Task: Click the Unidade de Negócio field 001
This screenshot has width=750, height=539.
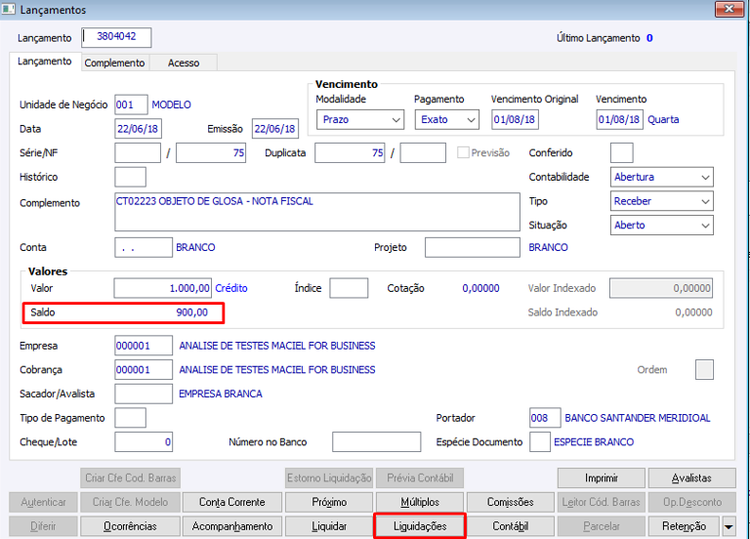Action: pos(131,105)
